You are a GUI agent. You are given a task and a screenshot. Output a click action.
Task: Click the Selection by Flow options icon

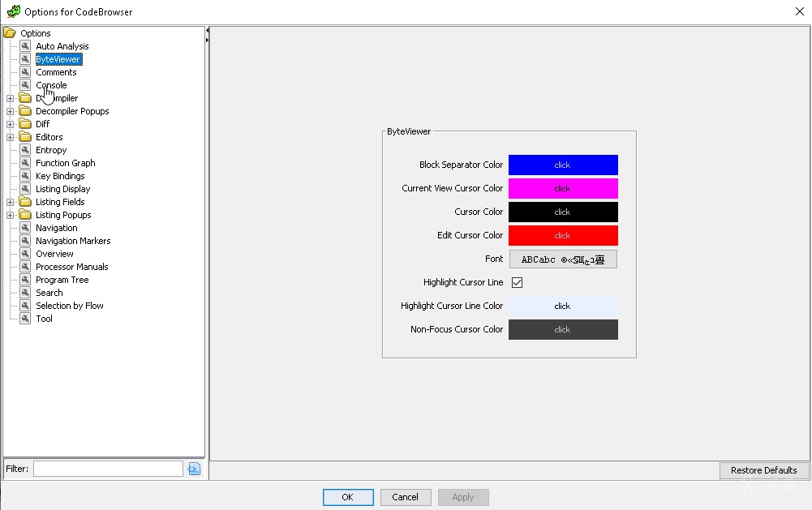[25, 305]
